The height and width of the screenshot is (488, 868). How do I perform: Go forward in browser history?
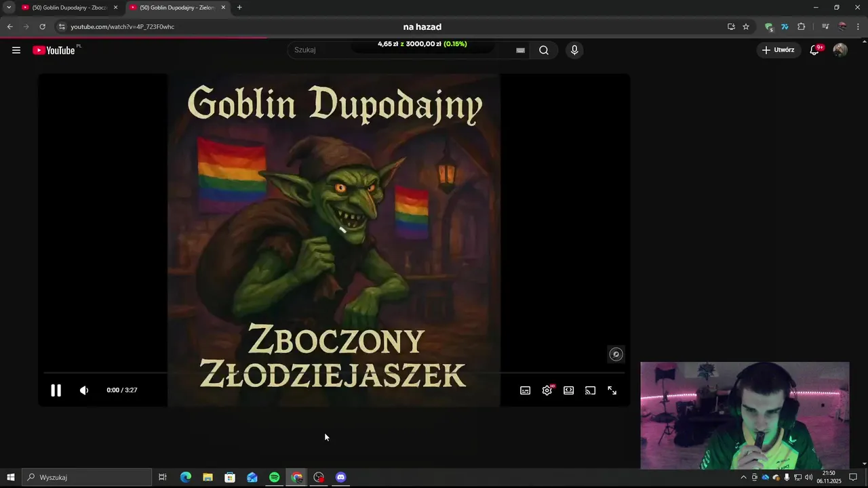click(26, 27)
